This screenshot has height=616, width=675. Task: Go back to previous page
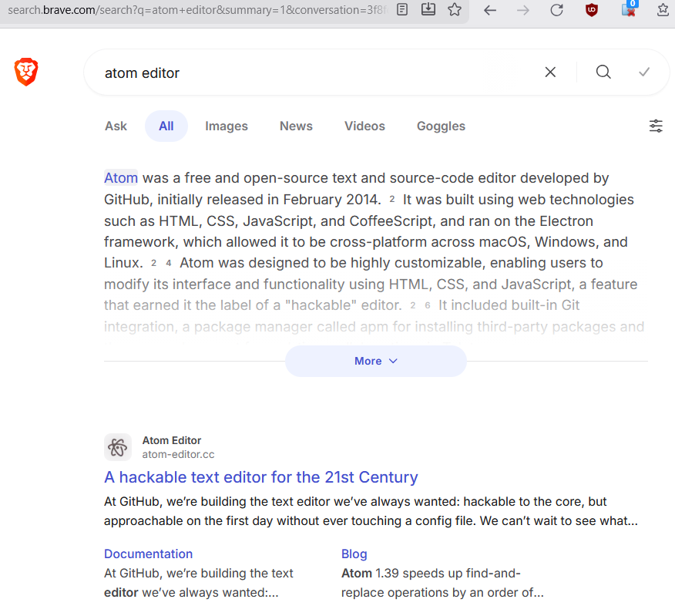[x=490, y=10]
